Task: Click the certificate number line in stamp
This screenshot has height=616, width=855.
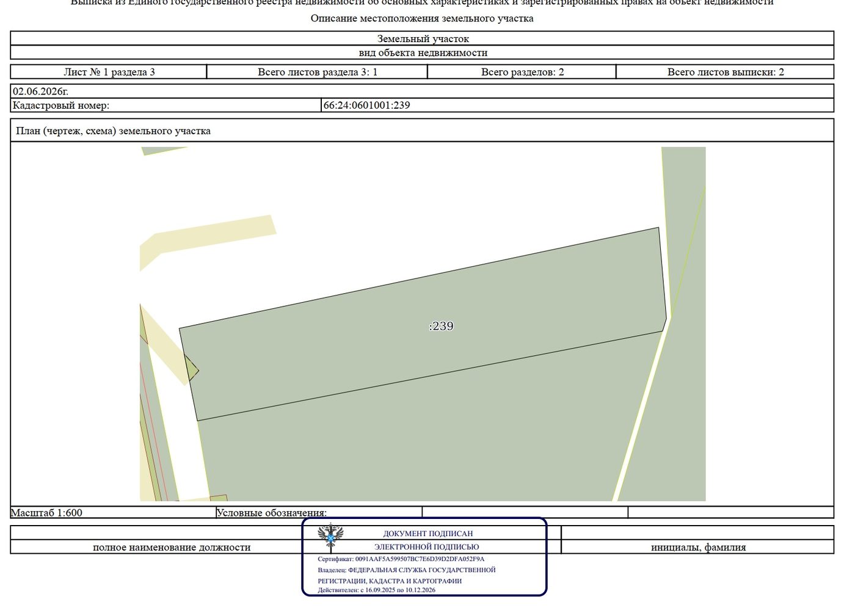Action: 401,559
